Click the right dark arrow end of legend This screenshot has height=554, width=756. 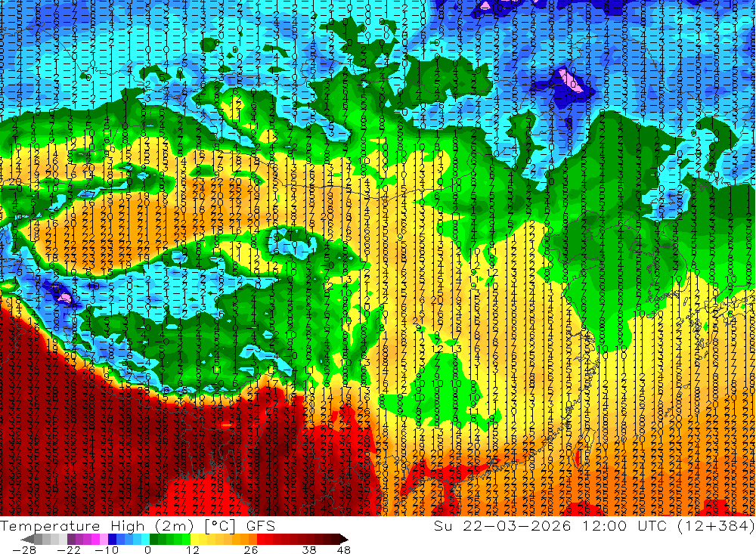pos(344,540)
